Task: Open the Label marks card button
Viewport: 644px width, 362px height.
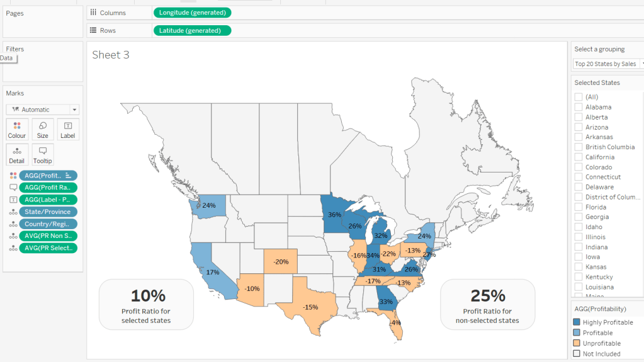Action: pyautogui.click(x=68, y=129)
